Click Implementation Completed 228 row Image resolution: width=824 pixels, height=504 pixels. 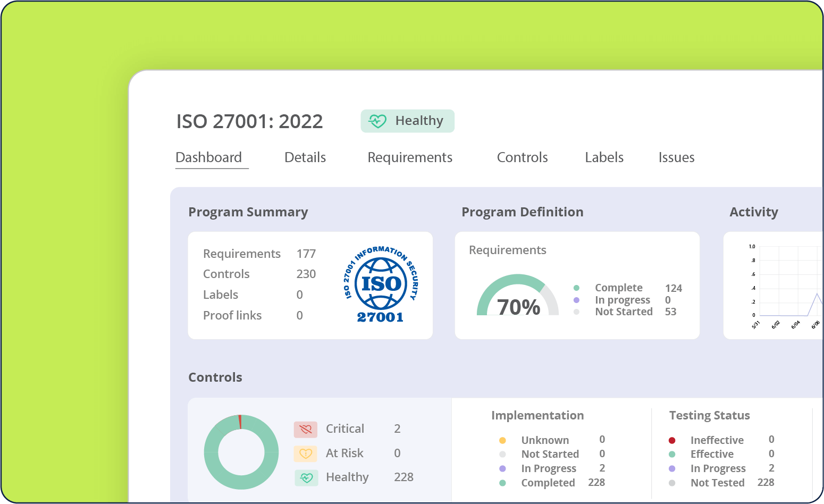tap(552, 483)
